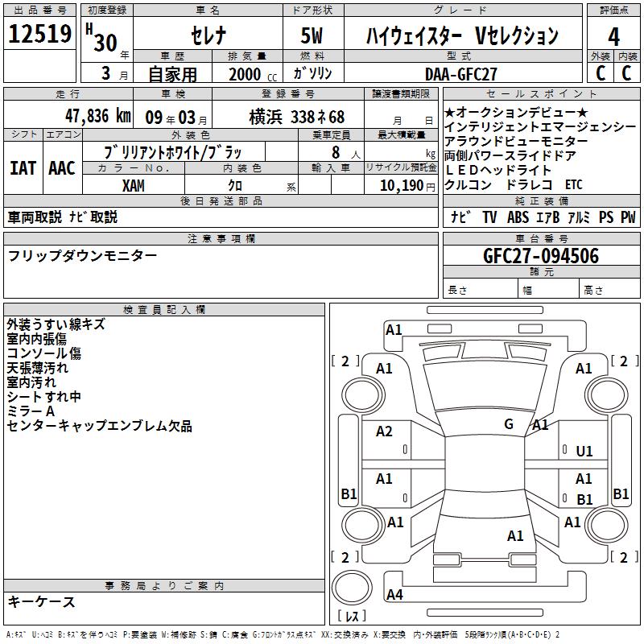Select model code DAA-GFC27
The image size is (644, 644).
click(460, 74)
